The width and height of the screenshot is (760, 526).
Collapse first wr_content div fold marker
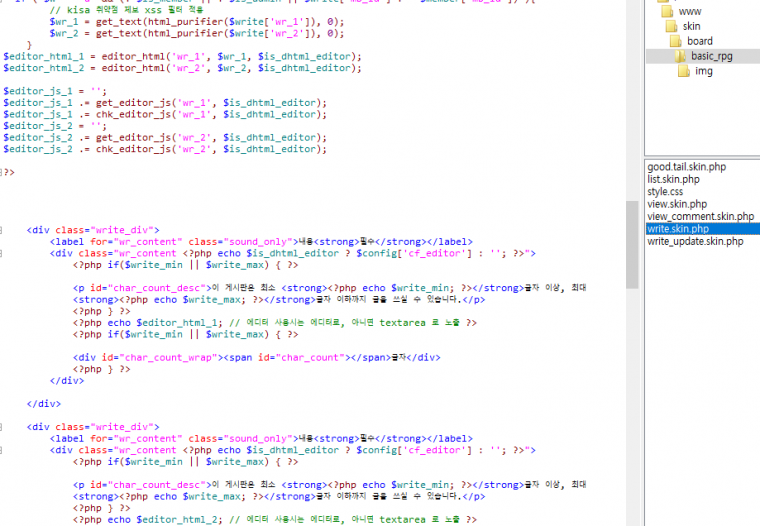[1, 253]
